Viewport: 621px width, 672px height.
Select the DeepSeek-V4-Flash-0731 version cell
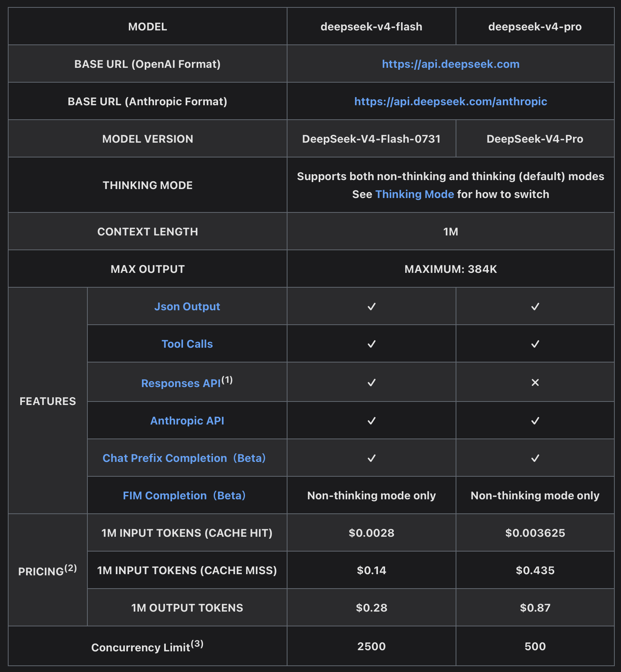[371, 139]
